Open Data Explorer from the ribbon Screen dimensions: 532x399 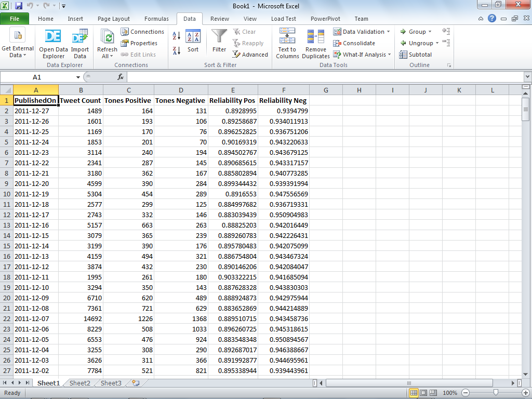[x=54, y=44]
